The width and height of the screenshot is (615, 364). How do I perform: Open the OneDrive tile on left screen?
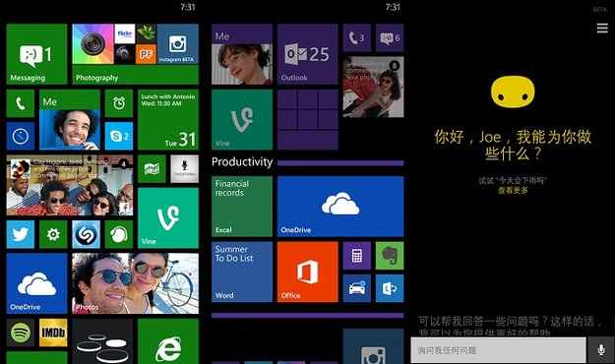tap(36, 283)
